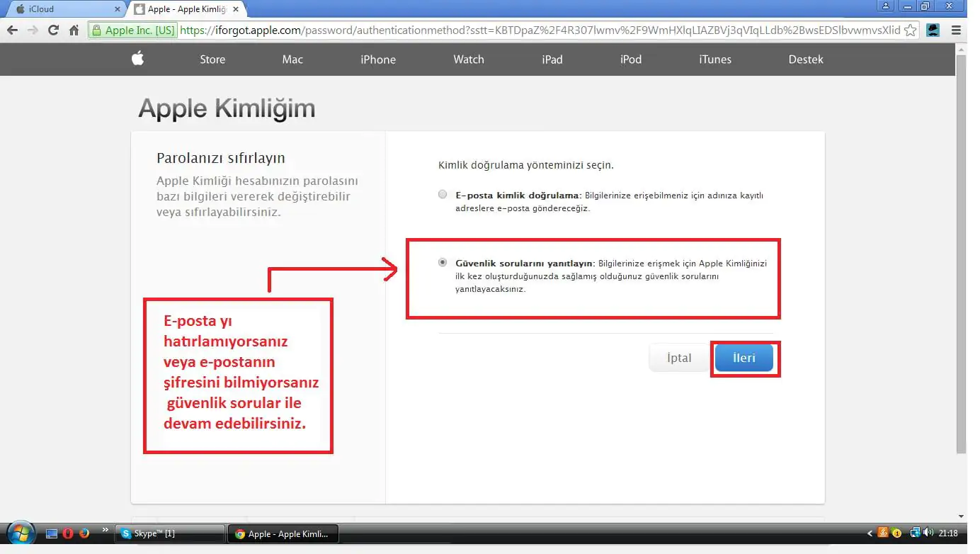Image resolution: width=980 pixels, height=554 pixels.
Task: Open the Chrome menu (hamburger icon)
Action: 955,30
